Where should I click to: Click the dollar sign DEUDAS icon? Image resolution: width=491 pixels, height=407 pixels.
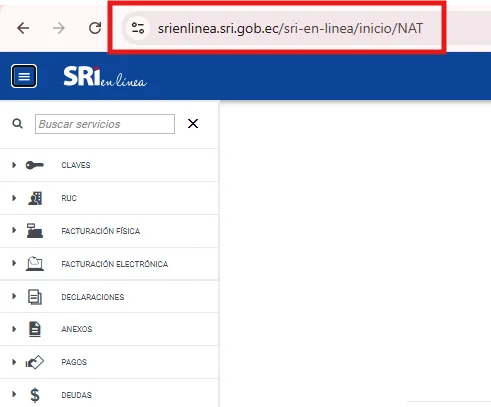(x=35, y=395)
